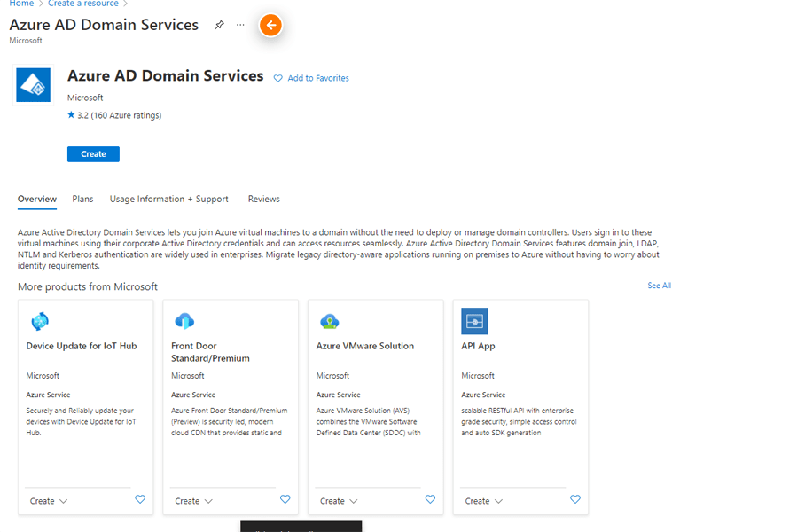Click the Front Door Standard/Premium title
This screenshot has width=805, height=532.
(210, 352)
